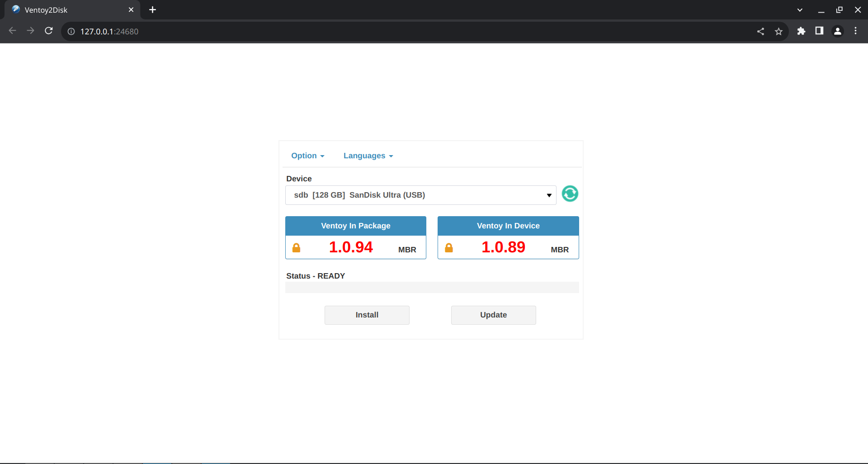
Task: Close the Ventoy2Disk browser tab
Action: (131, 9)
